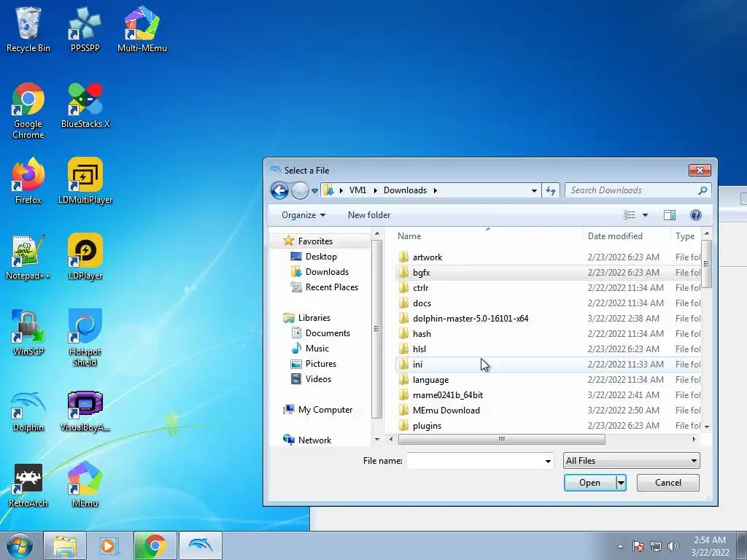
Task: Click the volume icon in the system tray
Action: click(x=673, y=546)
